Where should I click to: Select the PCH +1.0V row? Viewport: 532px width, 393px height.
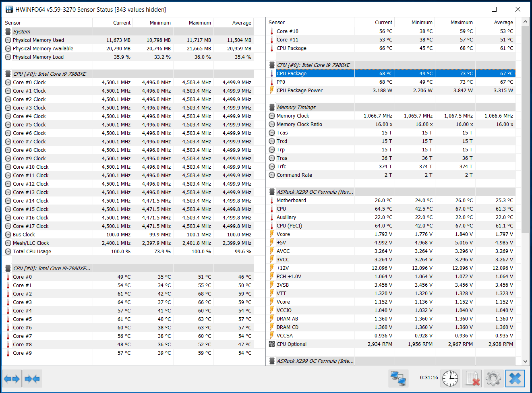click(x=391, y=276)
